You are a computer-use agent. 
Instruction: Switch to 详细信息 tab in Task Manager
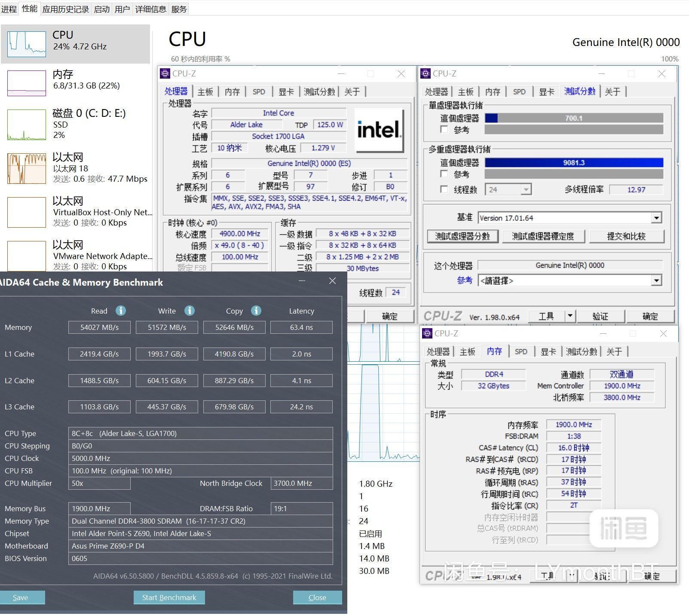pyautogui.click(x=151, y=9)
